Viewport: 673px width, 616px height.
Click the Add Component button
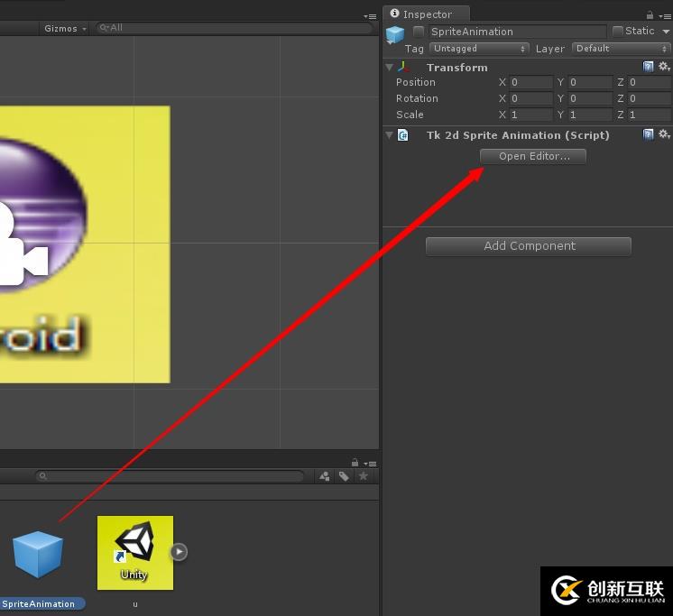tap(529, 246)
